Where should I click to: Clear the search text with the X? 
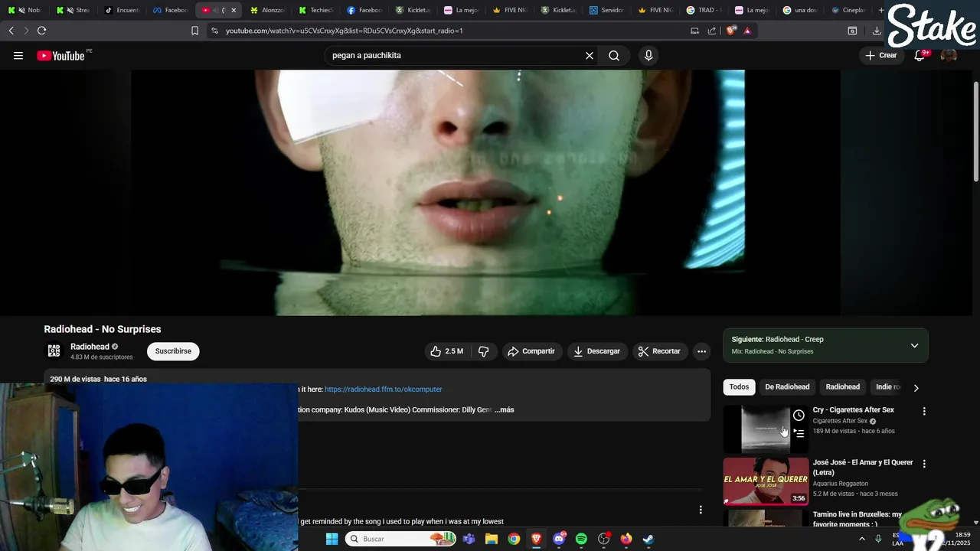590,55
